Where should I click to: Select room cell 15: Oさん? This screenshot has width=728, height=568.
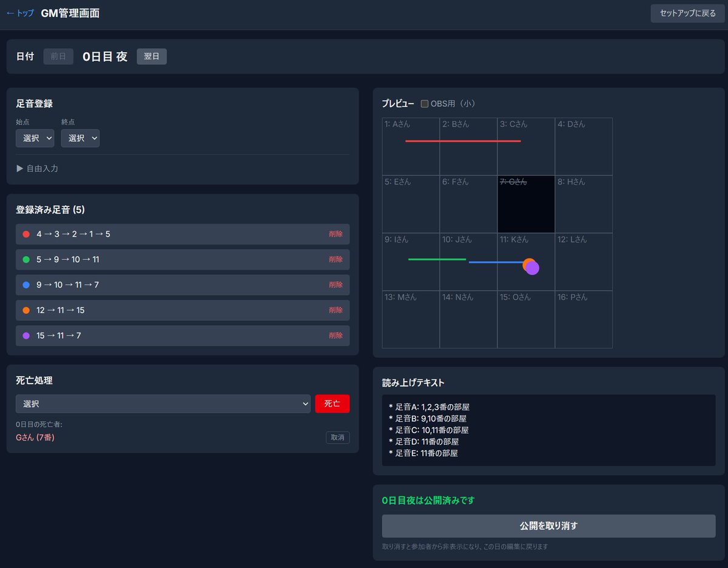pos(526,319)
